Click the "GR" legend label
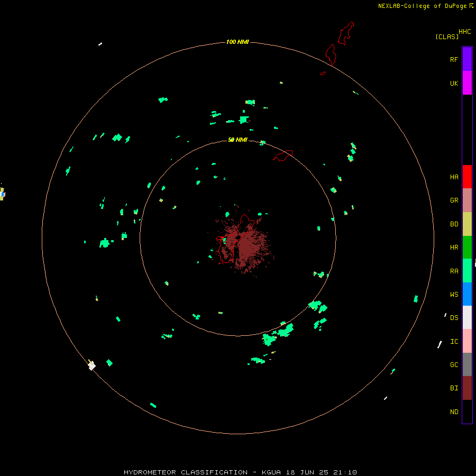 pyautogui.click(x=454, y=200)
